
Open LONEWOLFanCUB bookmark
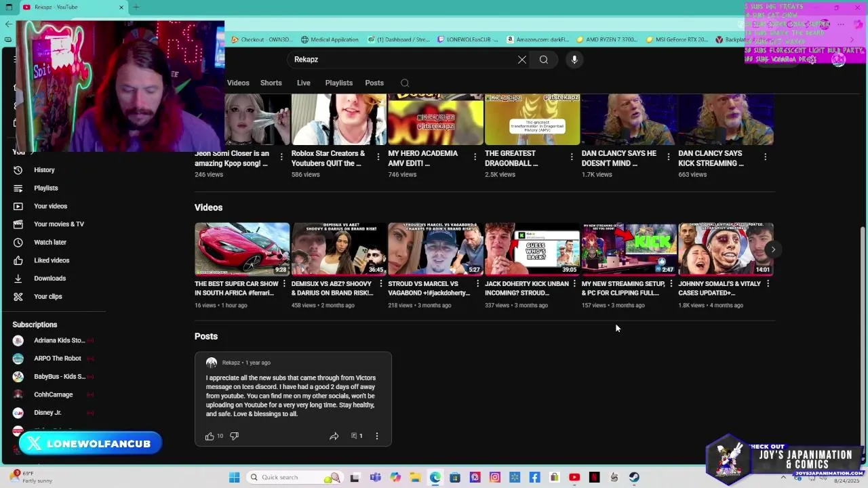(468, 39)
